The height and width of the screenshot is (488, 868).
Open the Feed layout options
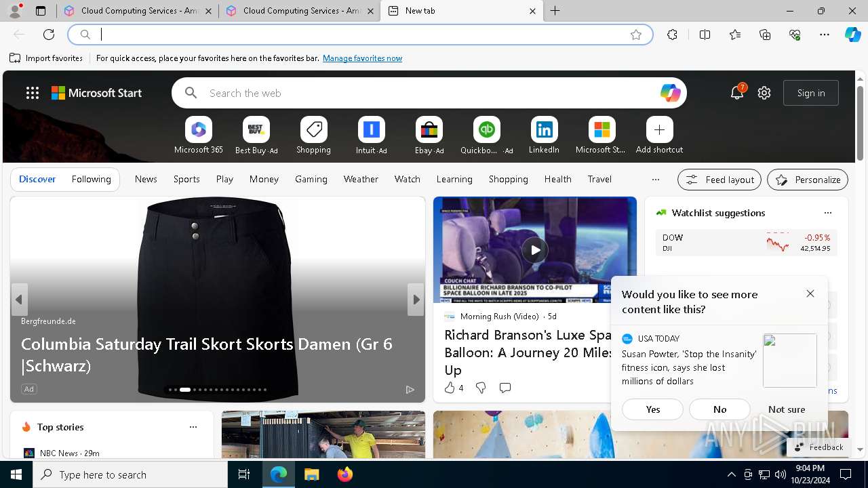coord(719,180)
